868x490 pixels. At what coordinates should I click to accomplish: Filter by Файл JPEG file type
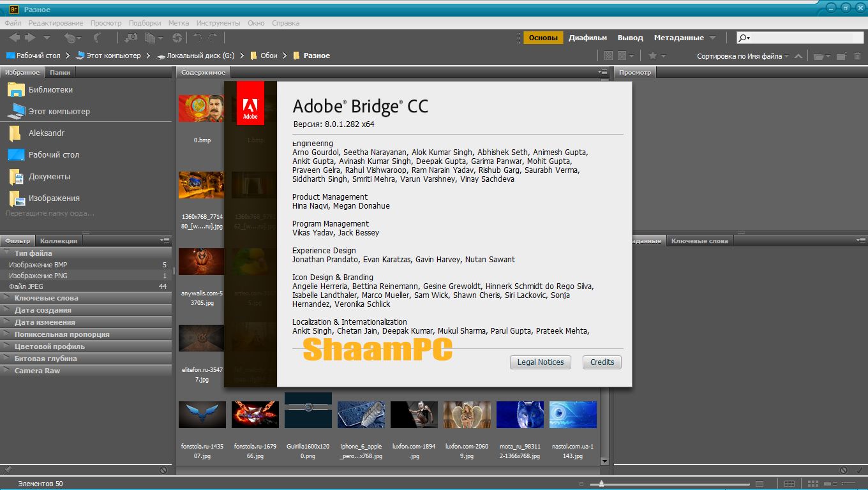pos(86,286)
